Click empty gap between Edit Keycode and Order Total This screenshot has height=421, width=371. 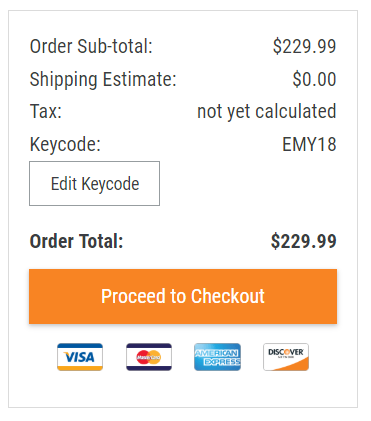[183, 219]
